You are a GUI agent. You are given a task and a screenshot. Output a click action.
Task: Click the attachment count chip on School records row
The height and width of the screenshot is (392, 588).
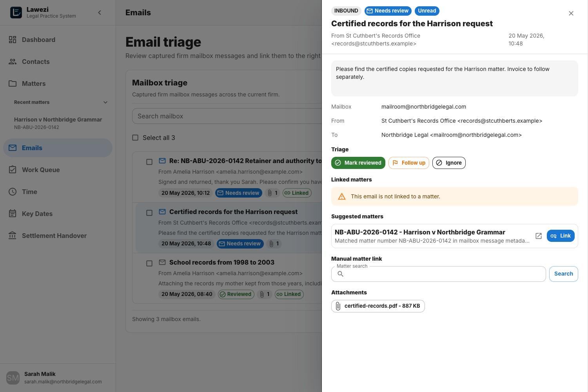(264, 294)
